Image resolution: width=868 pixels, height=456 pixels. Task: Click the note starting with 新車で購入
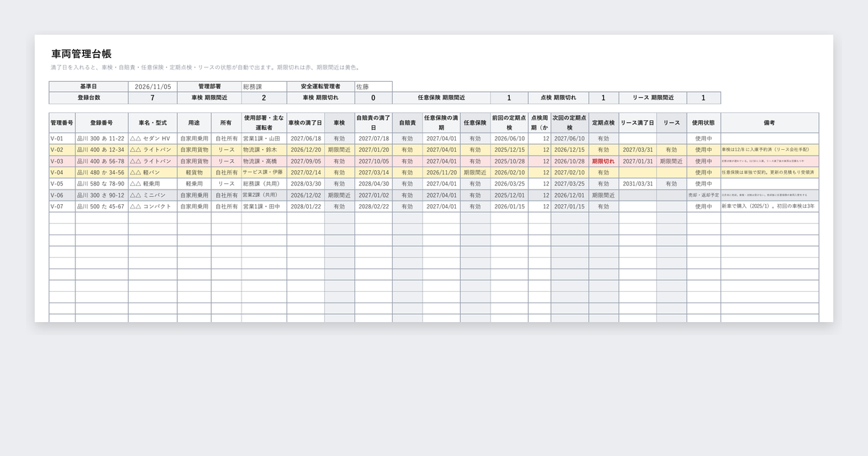[x=770, y=206]
